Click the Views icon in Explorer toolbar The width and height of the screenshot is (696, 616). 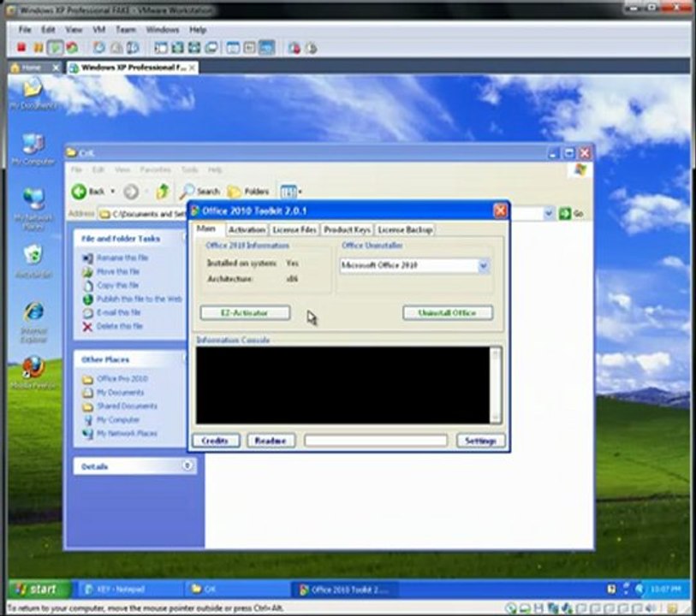[x=289, y=191]
